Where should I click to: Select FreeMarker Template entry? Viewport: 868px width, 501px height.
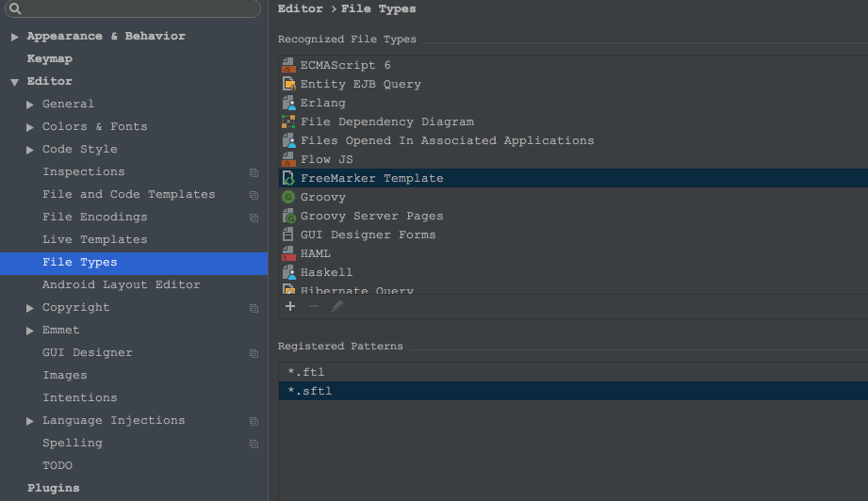point(573,178)
